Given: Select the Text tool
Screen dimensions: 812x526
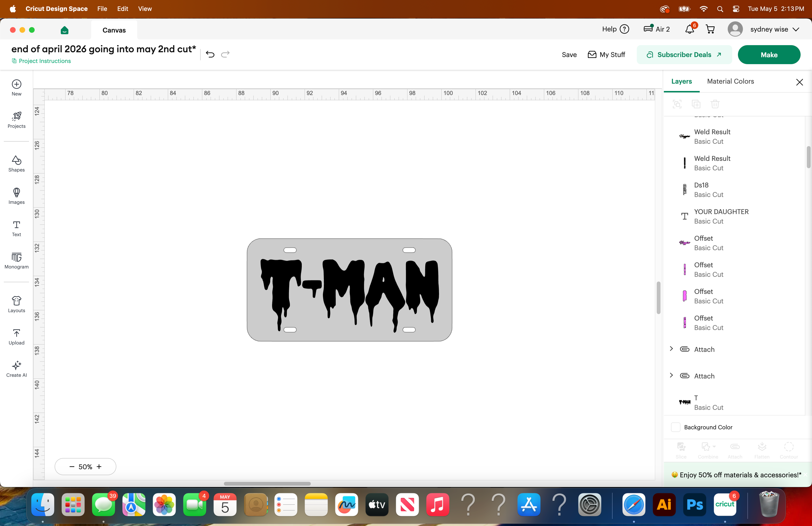Looking at the screenshot, I should (16, 228).
